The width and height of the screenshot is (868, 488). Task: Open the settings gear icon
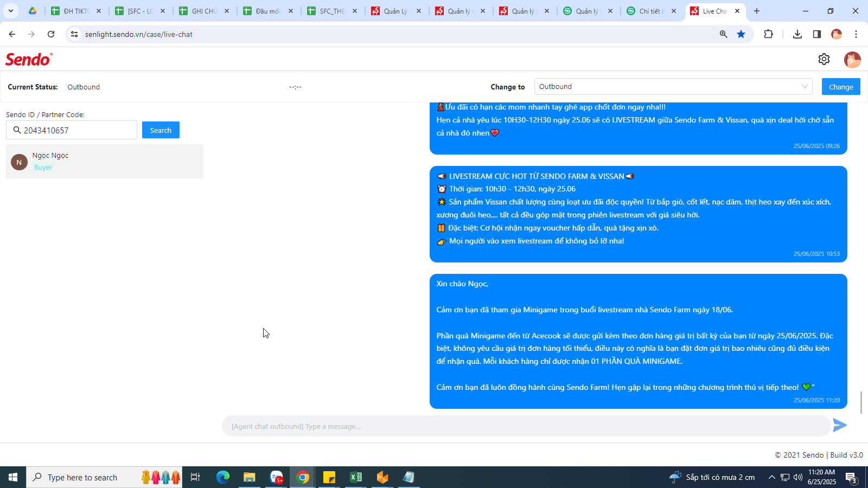[824, 59]
